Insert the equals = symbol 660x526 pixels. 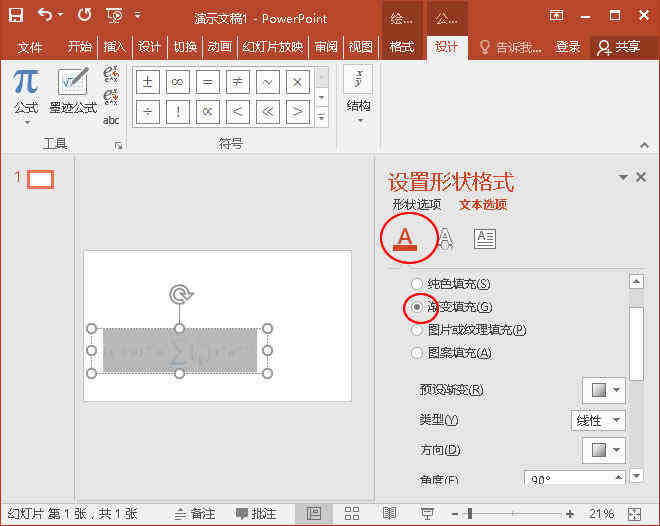(208, 82)
